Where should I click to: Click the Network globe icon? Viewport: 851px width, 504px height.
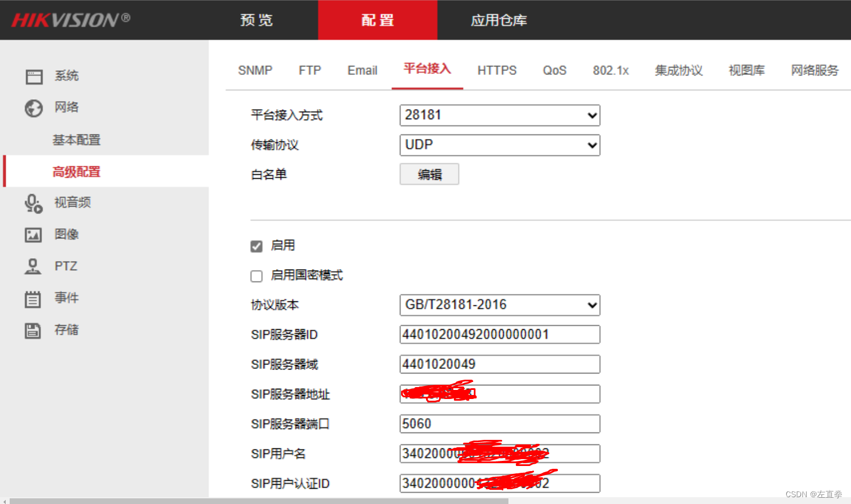(34, 108)
